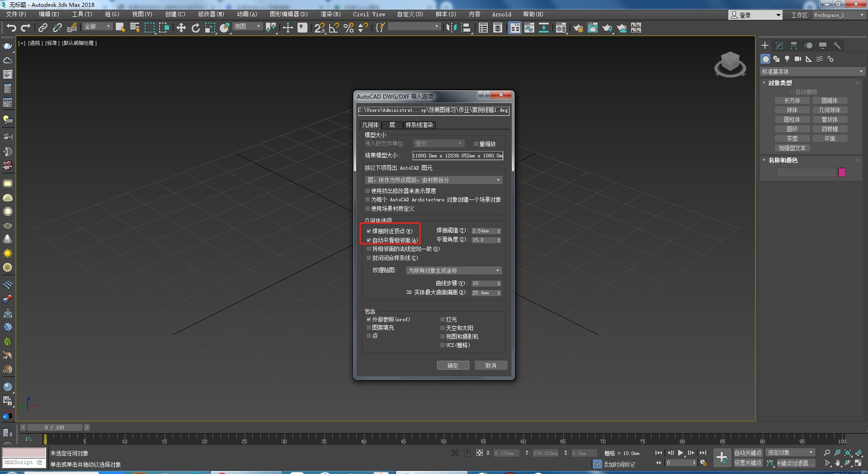Cancel import with 取消 button
The width and height of the screenshot is (868, 474).
491,365
